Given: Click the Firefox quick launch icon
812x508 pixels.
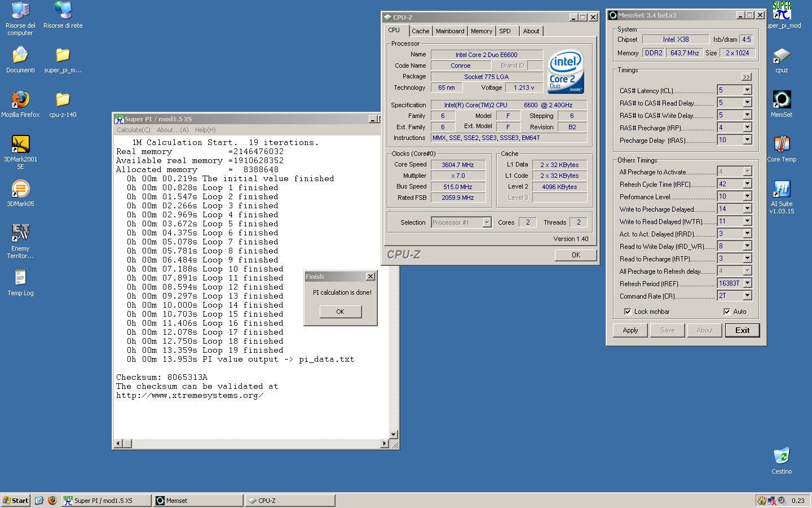Looking at the screenshot, I should pos(52,500).
